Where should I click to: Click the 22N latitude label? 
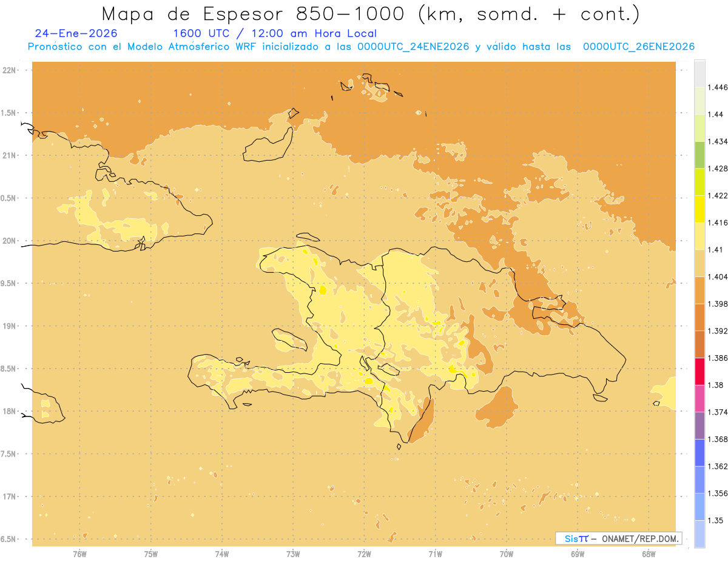[x=9, y=70]
